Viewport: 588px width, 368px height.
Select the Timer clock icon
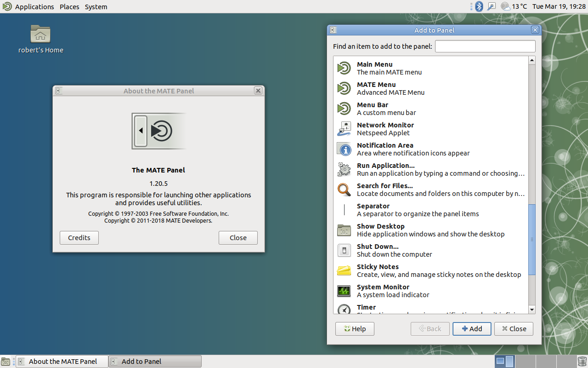(x=344, y=309)
